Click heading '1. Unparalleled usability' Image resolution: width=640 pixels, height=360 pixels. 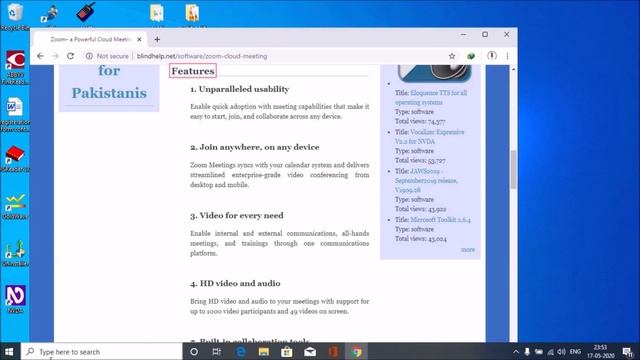click(240, 89)
